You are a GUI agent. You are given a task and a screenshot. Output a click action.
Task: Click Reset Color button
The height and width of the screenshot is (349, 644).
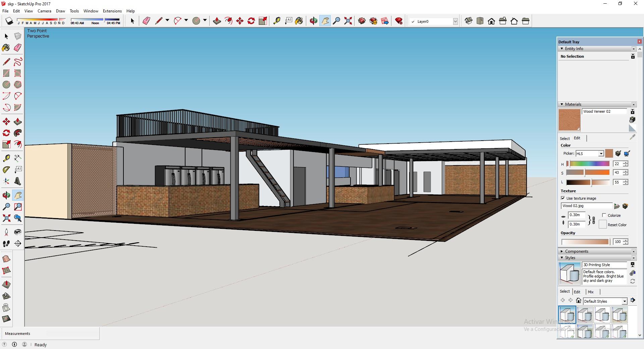click(603, 225)
